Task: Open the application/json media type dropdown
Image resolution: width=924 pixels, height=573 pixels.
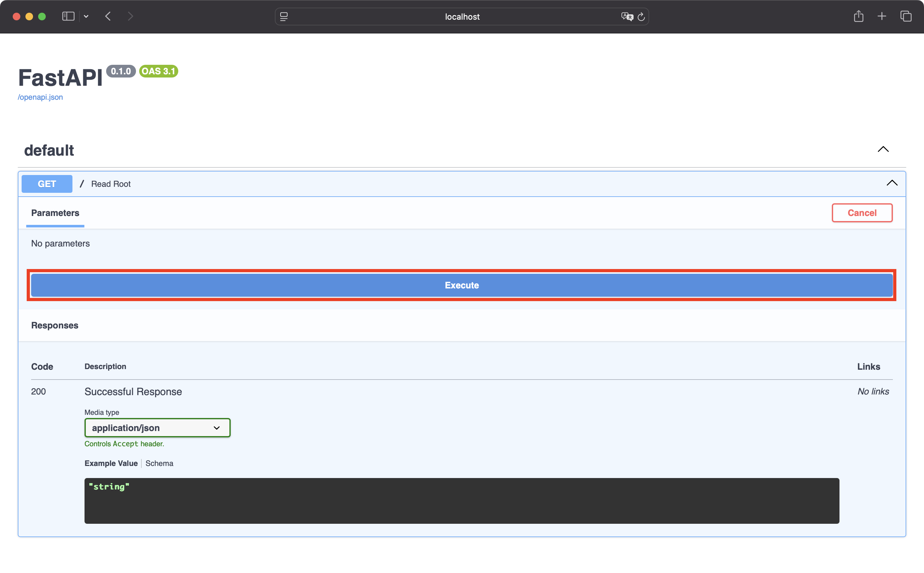Action: coord(157,428)
